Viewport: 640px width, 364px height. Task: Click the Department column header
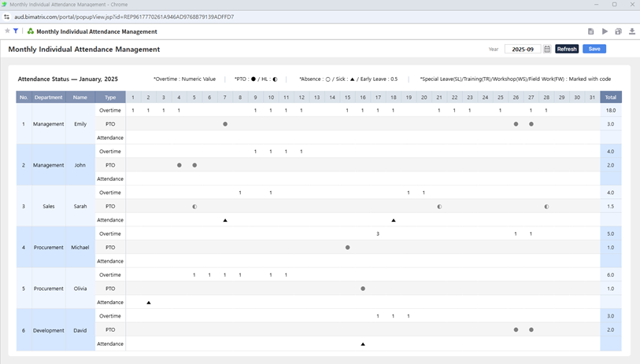pos(49,97)
